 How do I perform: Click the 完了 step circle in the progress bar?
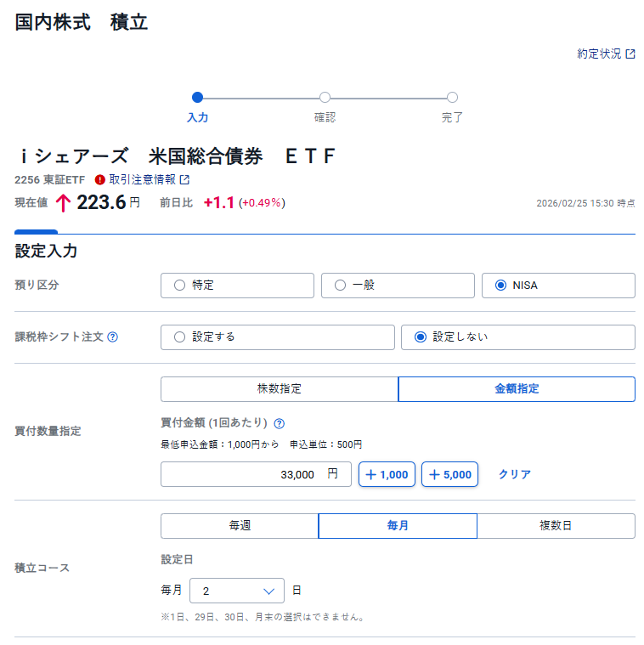click(452, 98)
